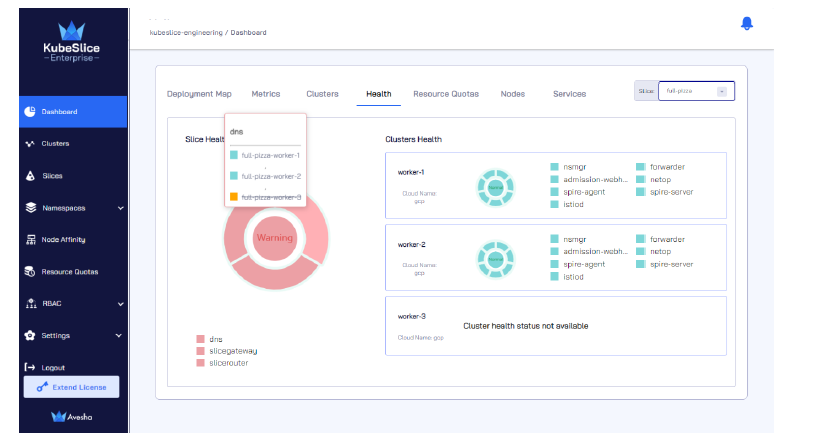Click the Extend License button
Image resolution: width=817 pixels, height=448 pixels.
(71, 387)
